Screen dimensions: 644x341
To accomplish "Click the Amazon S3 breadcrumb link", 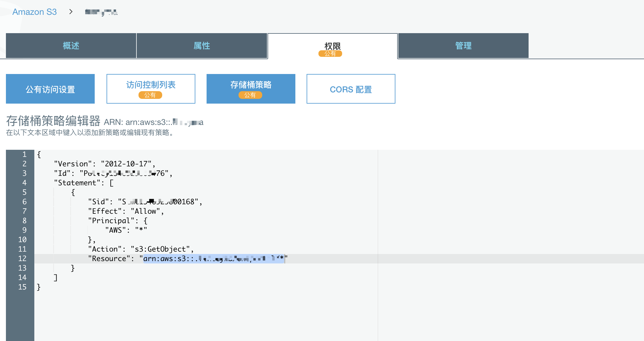I will (x=34, y=12).
